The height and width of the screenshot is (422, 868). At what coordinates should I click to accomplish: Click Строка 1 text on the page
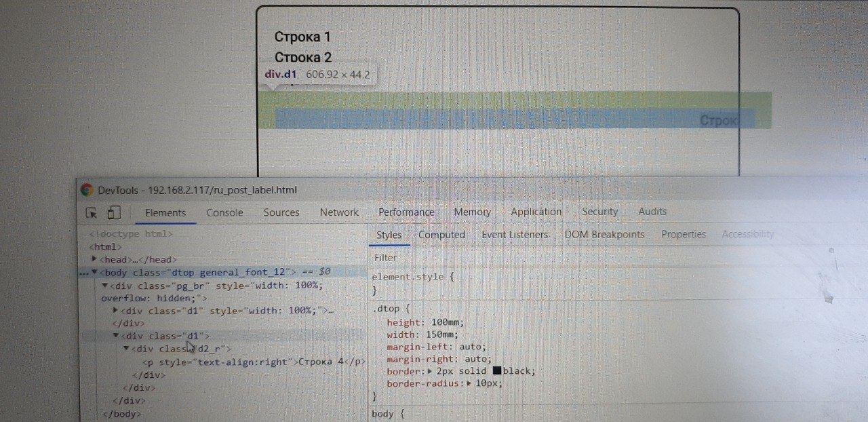tap(302, 37)
